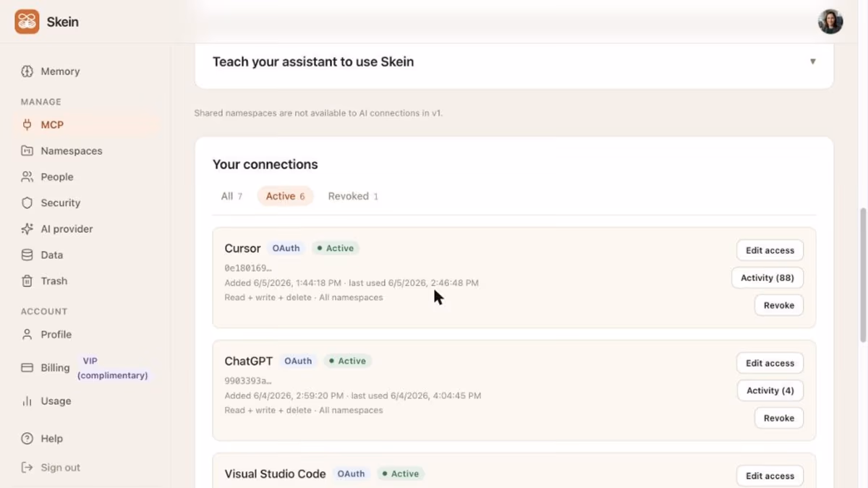The image size is (868, 488).
Task: Click the Cursor token ID 0e180169…
Action: point(248,268)
